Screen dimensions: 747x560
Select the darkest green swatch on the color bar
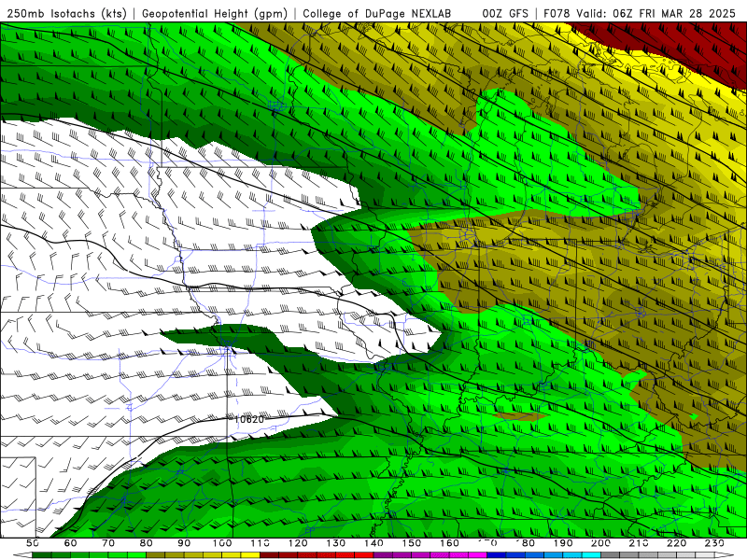[42, 554]
